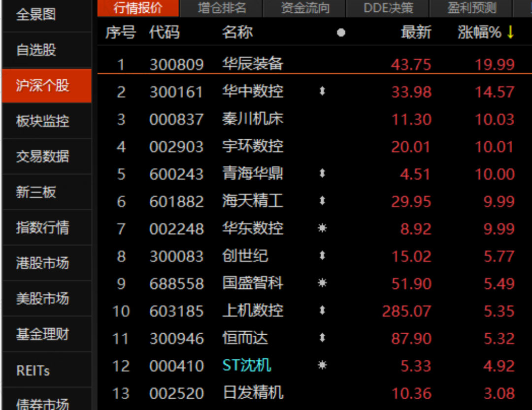Open 板块监控 in the sidebar
The image size is (532, 410).
47,121
